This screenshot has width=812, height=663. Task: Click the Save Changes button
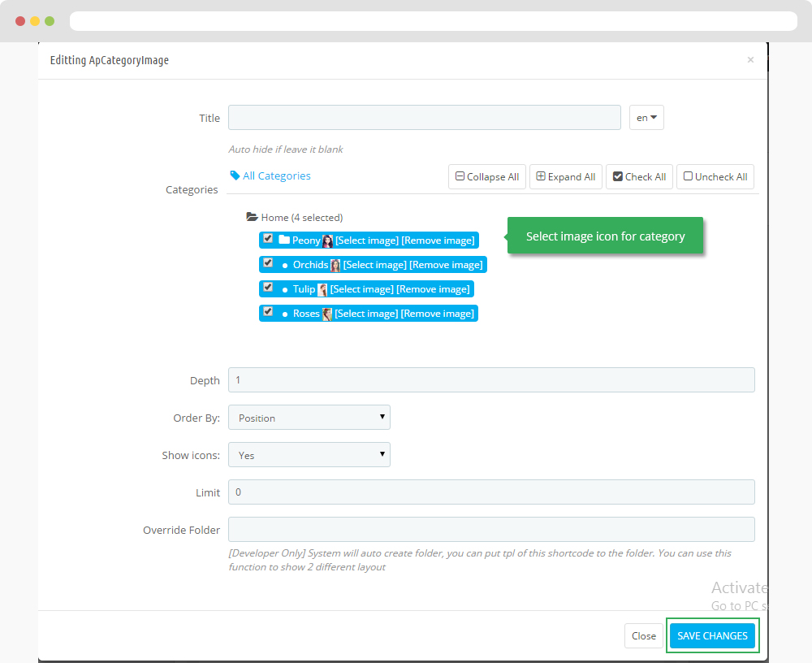(712, 635)
